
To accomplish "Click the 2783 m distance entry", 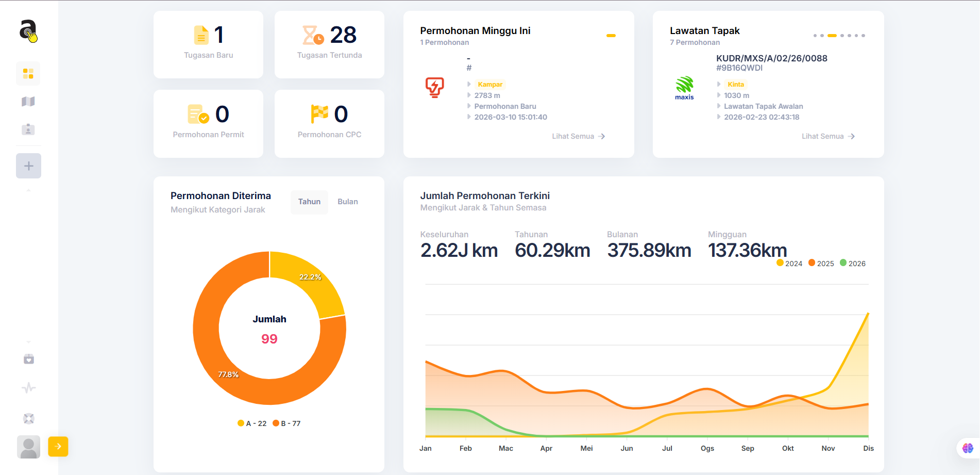I will [487, 95].
